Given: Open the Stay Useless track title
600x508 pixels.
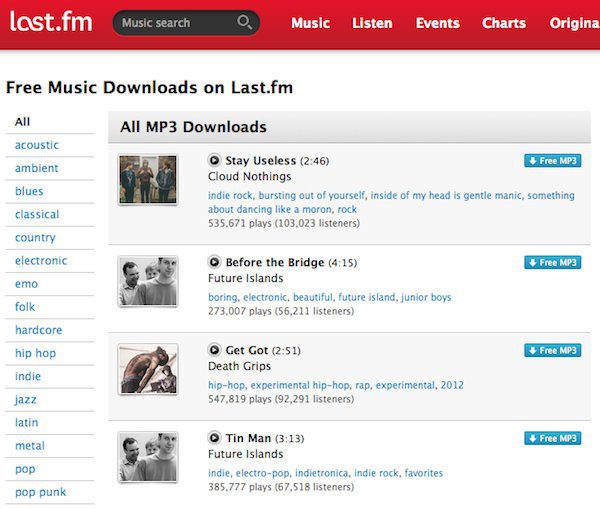Looking at the screenshot, I should [x=261, y=161].
